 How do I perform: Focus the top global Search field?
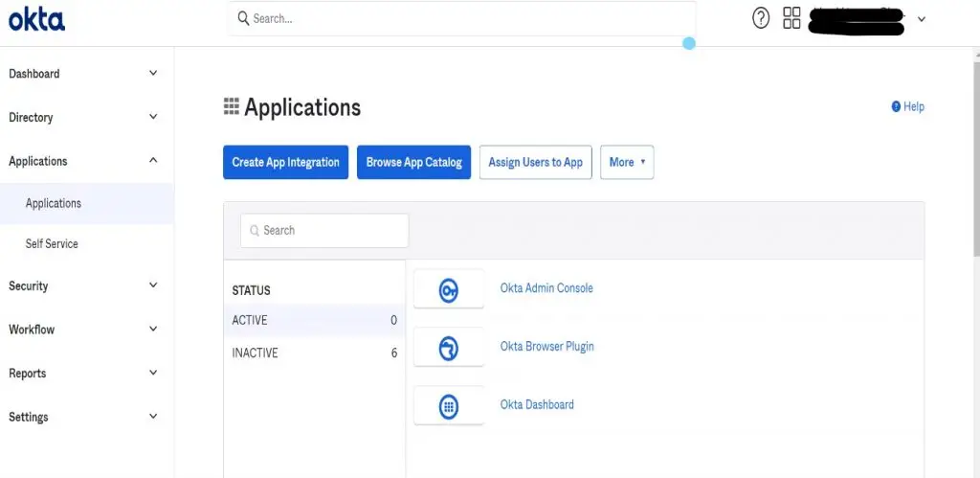click(x=462, y=19)
